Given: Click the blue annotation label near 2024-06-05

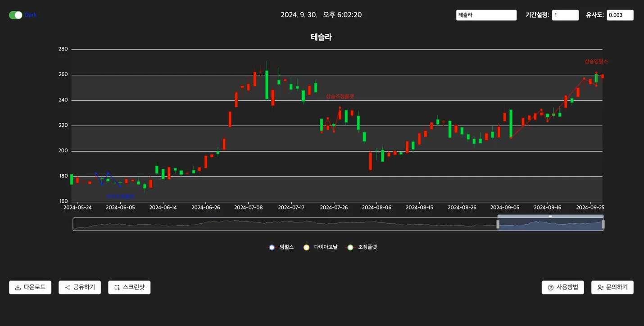Looking at the screenshot, I should click(x=120, y=196).
